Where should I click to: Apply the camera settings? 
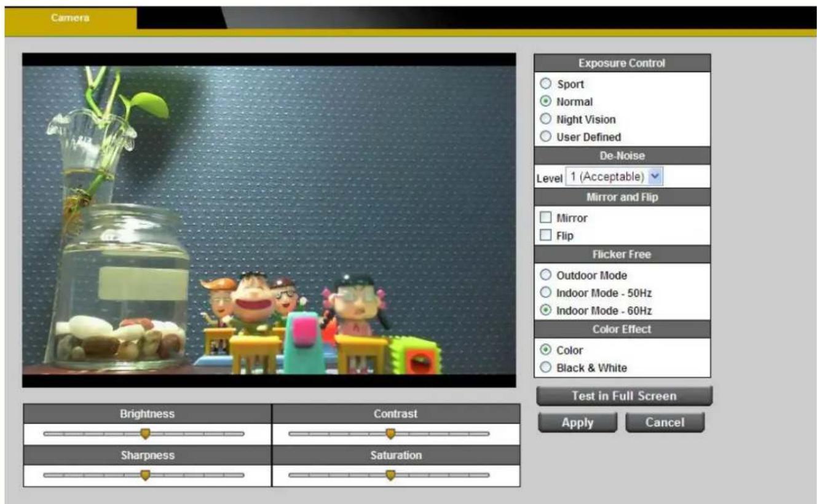[577, 422]
